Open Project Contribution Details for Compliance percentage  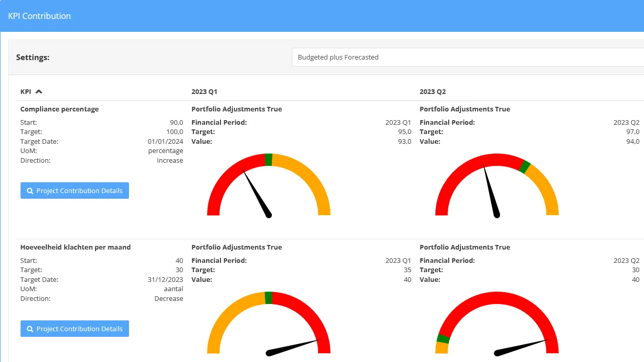click(x=75, y=190)
